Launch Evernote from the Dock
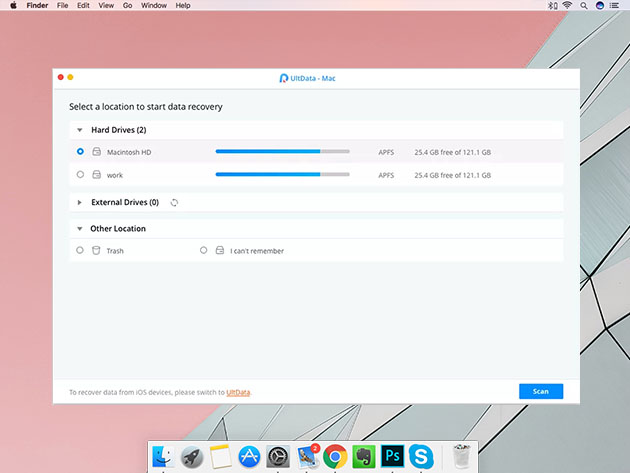This screenshot has width=630, height=473. tap(364, 457)
